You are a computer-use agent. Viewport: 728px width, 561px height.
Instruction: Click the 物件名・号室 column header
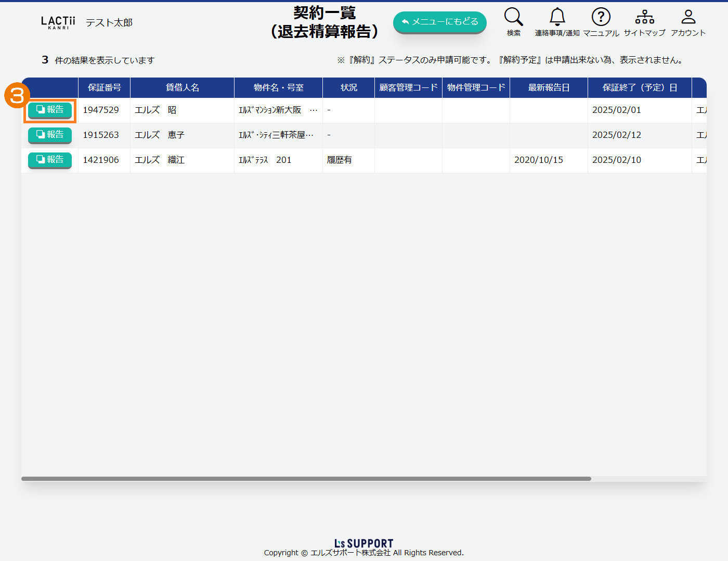pyautogui.click(x=278, y=87)
